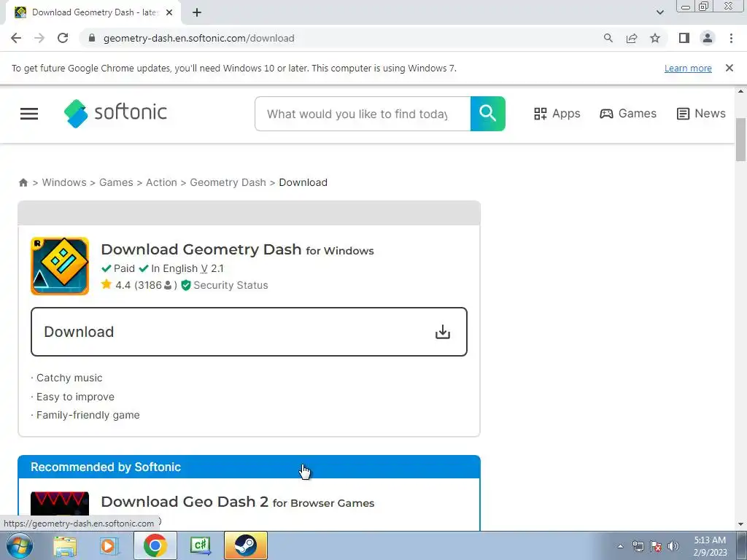This screenshot has height=560, width=747.
Task: Click the lock icon in address bar
Action: (x=93, y=38)
